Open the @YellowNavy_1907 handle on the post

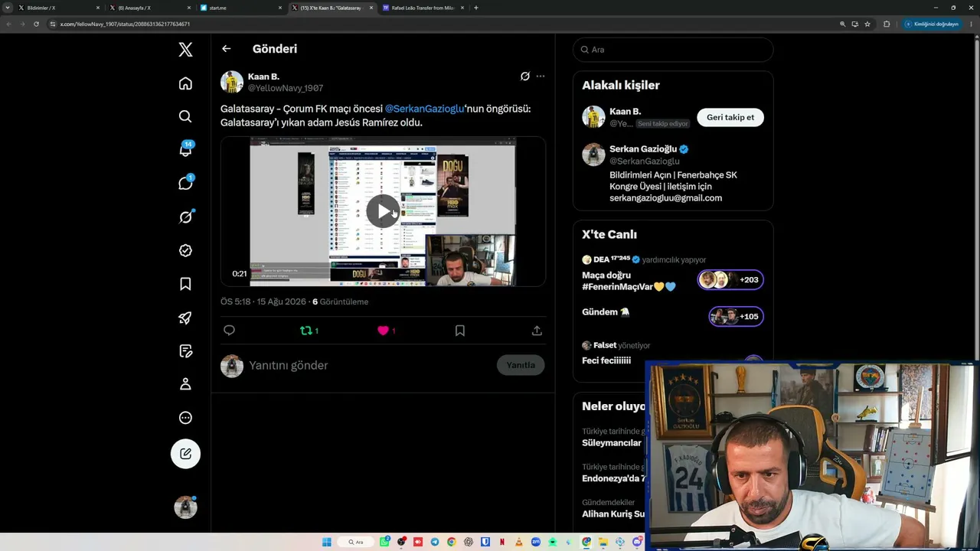[286, 88]
